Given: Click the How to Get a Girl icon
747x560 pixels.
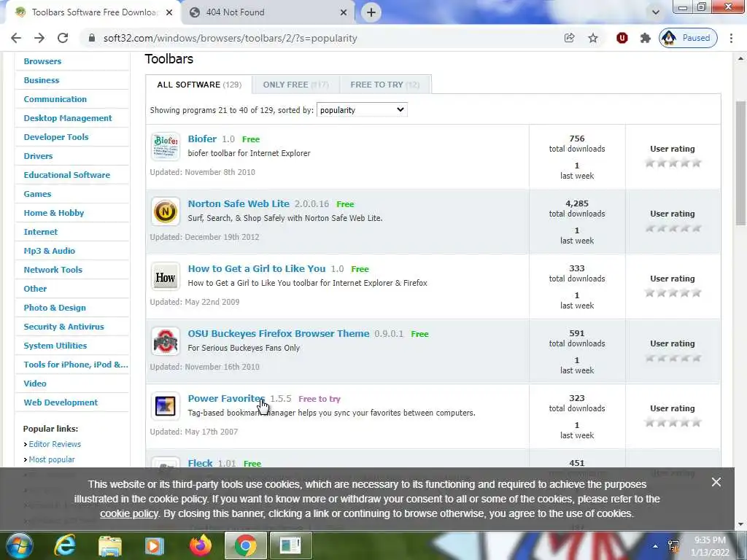Looking at the screenshot, I should 166,276.
